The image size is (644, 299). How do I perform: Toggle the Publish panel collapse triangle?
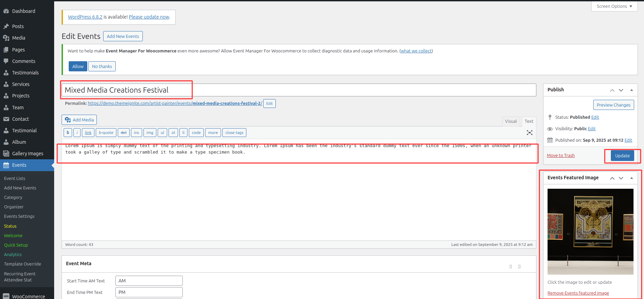coord(631,90)
